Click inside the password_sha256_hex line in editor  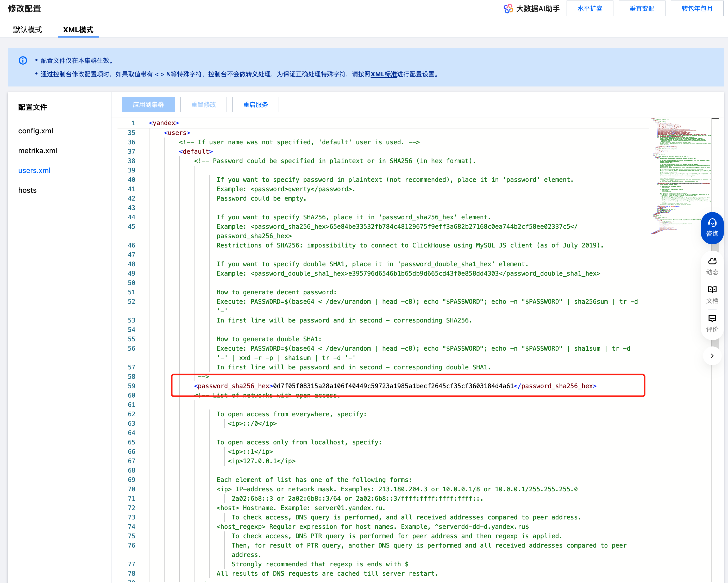(x=393, y=386)
